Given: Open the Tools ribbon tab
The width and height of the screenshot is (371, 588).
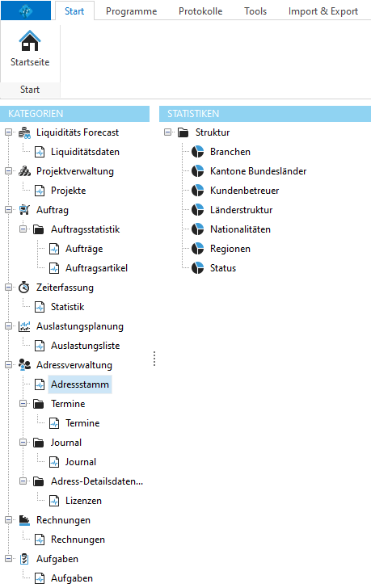Looking at the screenshot, I should tap(255, 11).
